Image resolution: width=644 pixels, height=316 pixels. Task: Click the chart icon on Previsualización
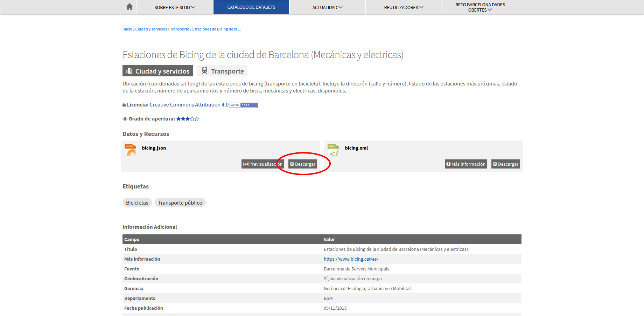coord(246,164)
